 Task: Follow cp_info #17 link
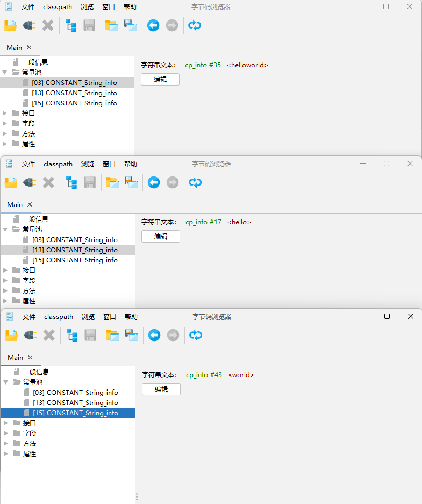(204, 222)
